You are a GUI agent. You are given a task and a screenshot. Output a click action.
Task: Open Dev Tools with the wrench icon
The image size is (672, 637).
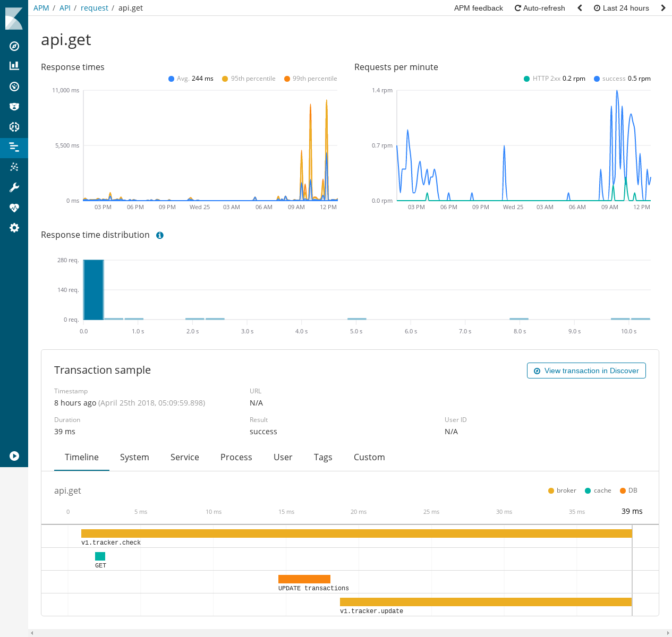coord(14,187)
